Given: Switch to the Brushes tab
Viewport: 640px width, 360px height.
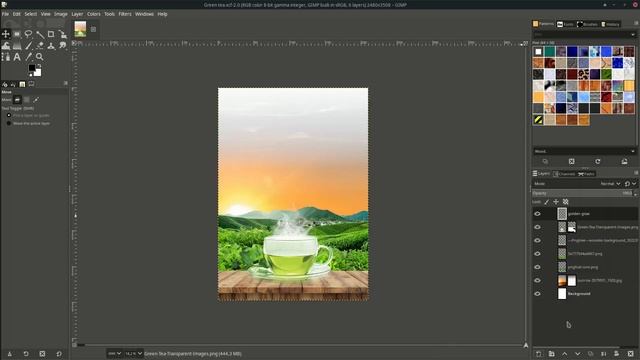Looking at the screenshot, I should (587, 24).
